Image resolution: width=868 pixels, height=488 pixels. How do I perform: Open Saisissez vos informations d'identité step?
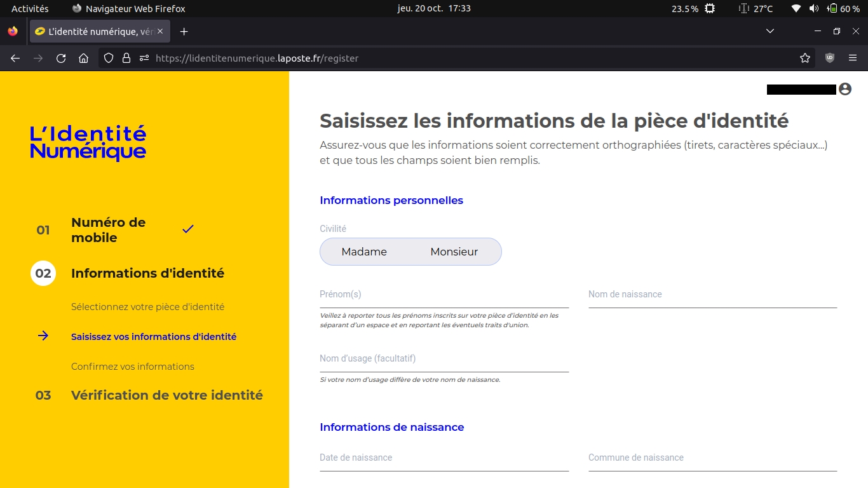[x=154, y=337]
